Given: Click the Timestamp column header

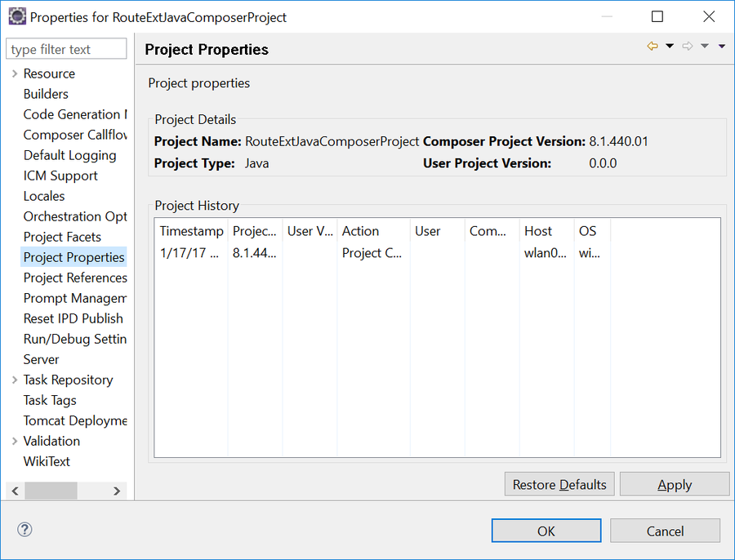Looking at the screenshot, I should click(x=191, y=231).
